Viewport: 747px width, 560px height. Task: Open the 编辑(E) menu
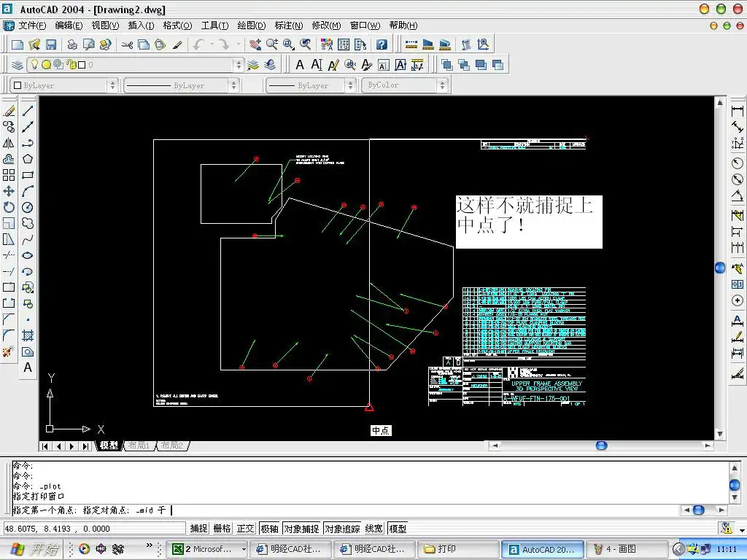point(69,26)
